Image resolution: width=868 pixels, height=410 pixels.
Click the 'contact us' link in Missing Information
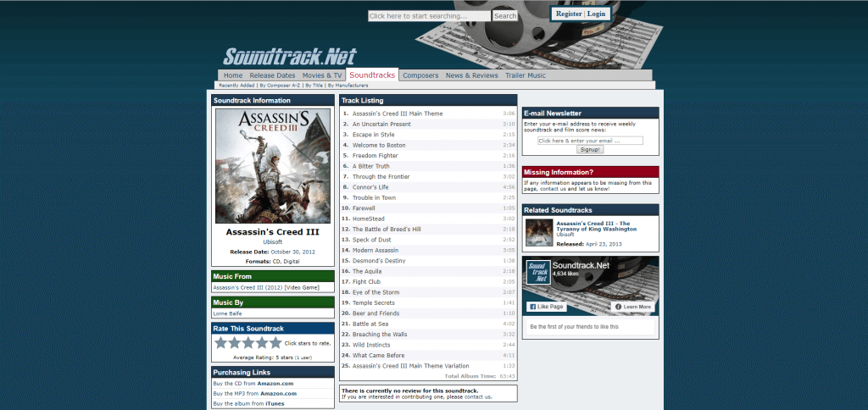click(553, 189)
